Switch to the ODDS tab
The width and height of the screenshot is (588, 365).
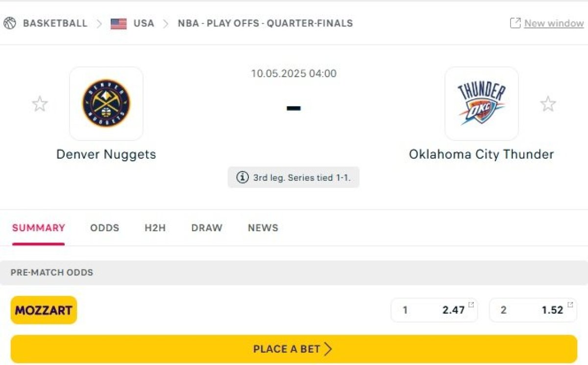tap(104, 228)
